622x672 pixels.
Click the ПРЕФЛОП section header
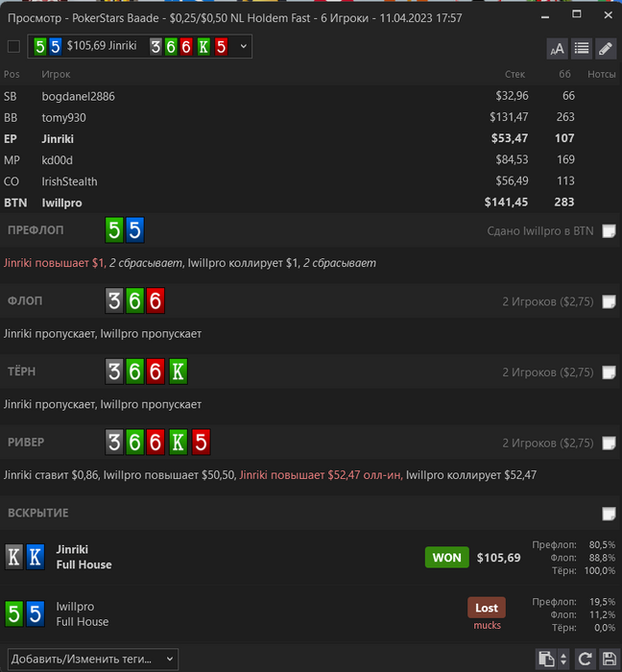[x=36, y=230]
